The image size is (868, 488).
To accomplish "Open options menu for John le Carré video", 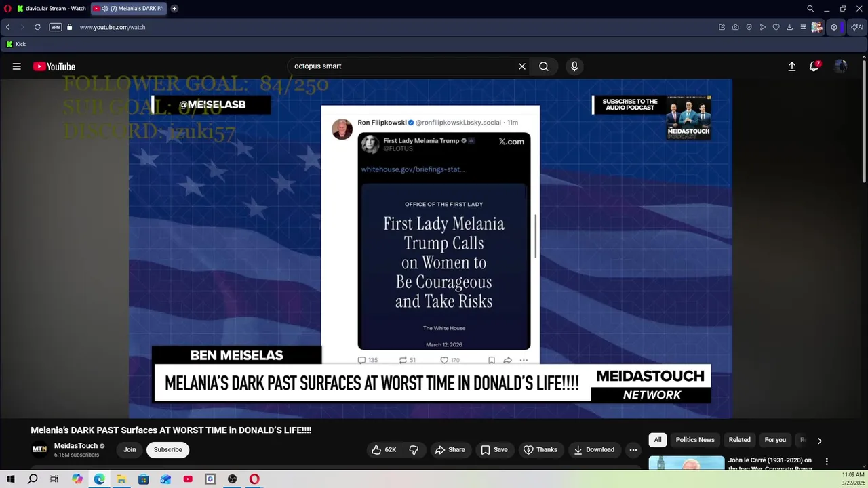I will (827, 462).
